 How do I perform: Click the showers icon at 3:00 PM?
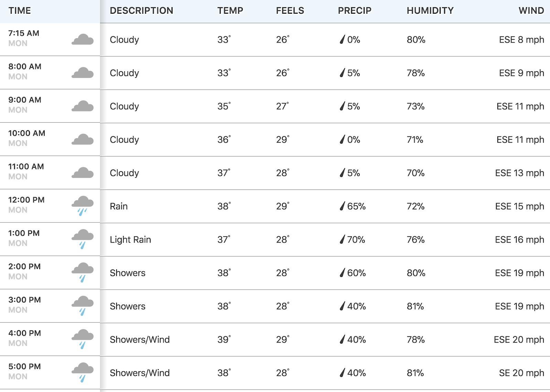point(82,306)
